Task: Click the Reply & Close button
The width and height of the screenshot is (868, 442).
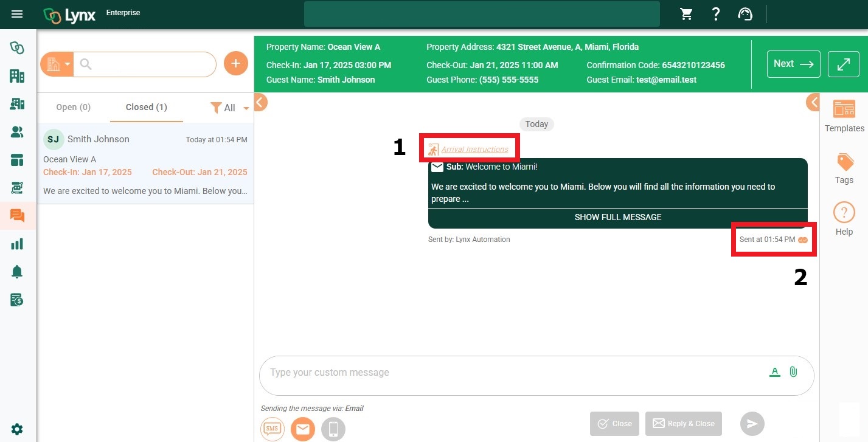Action: pos(684,424)
